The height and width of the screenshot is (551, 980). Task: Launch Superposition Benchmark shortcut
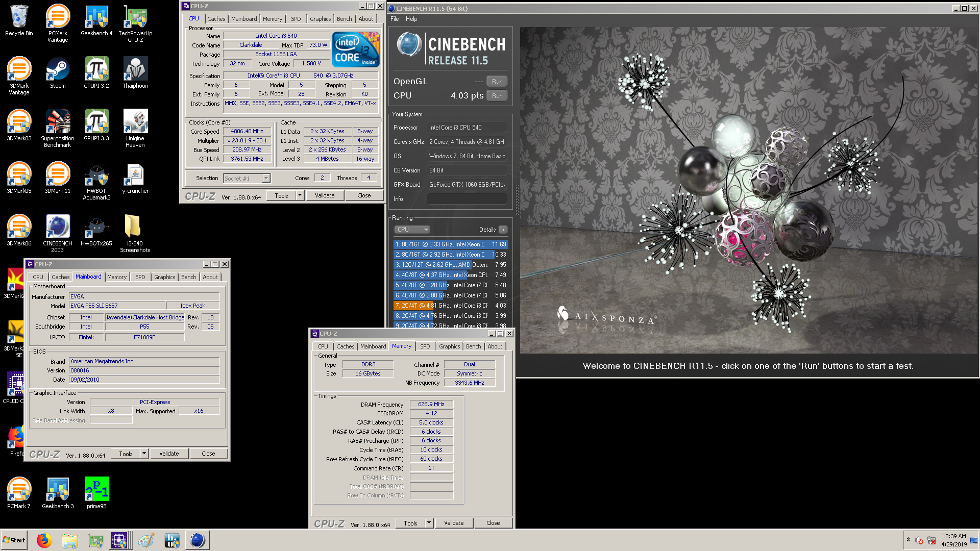point(58,129)
